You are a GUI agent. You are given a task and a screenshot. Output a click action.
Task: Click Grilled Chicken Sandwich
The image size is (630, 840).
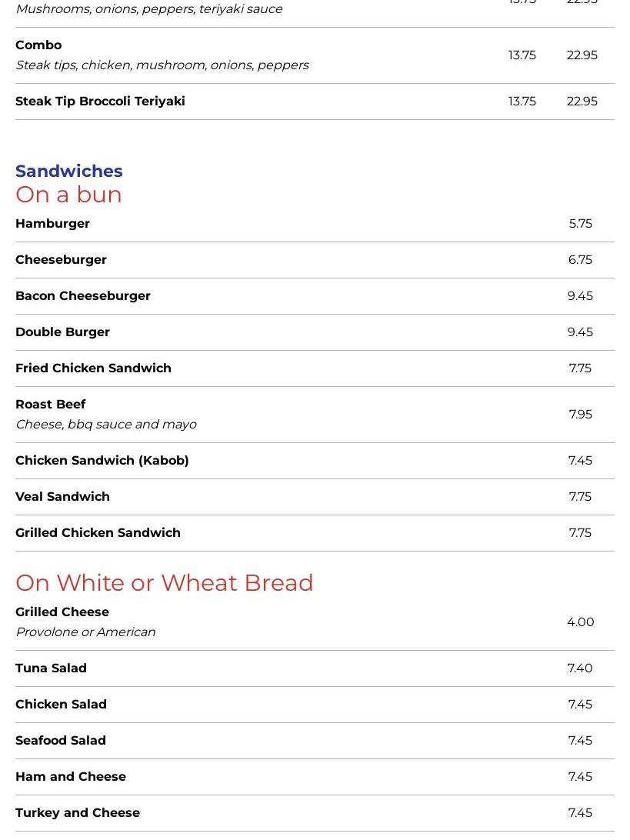98,533
